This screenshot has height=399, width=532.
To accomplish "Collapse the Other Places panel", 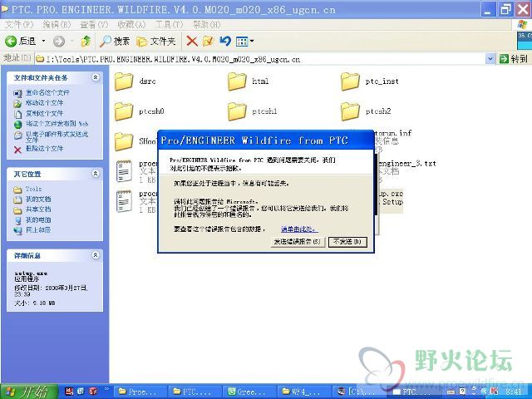I will point(96,174).
